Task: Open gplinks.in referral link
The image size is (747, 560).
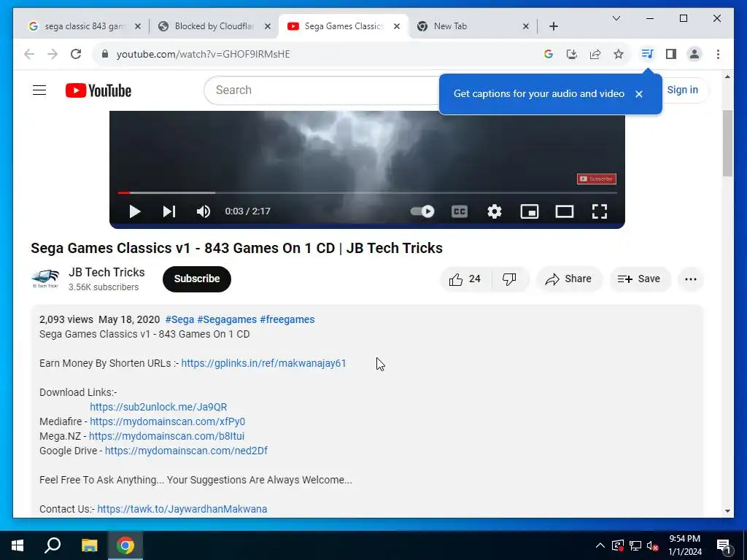Action: coord(263,363)
